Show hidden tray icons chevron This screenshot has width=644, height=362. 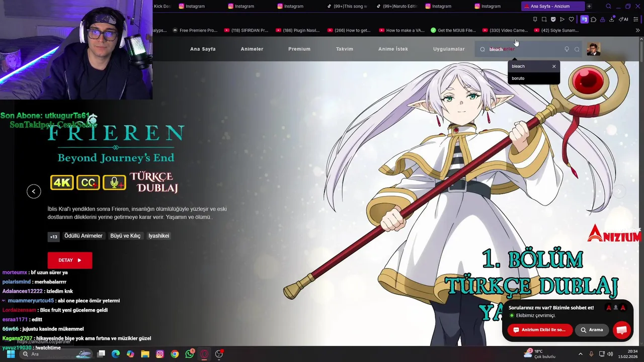tap(580, 354)
